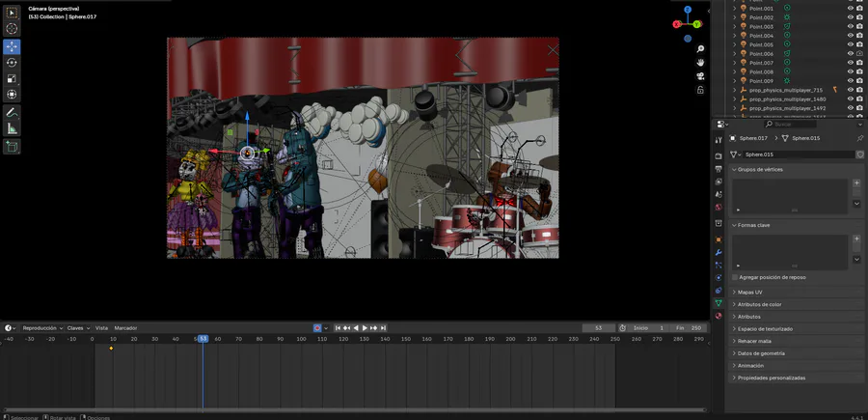Jump to the first frame button

point(338,328)
